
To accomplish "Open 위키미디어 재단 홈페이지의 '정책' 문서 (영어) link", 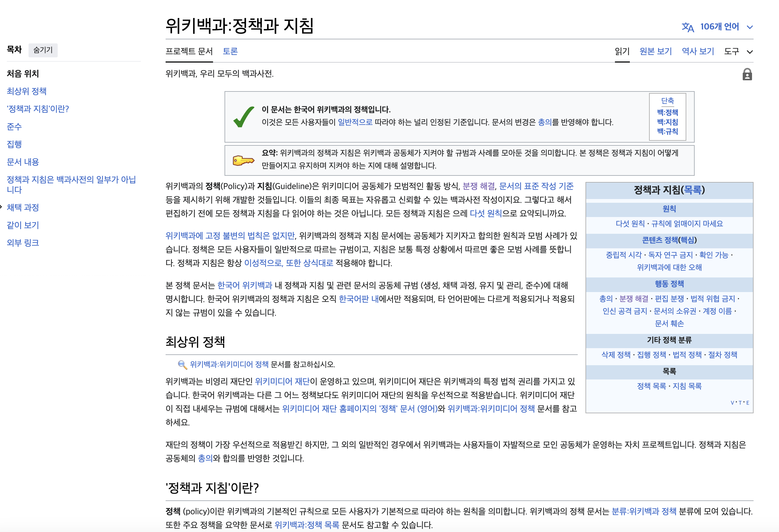I will (x=360, y=409).
